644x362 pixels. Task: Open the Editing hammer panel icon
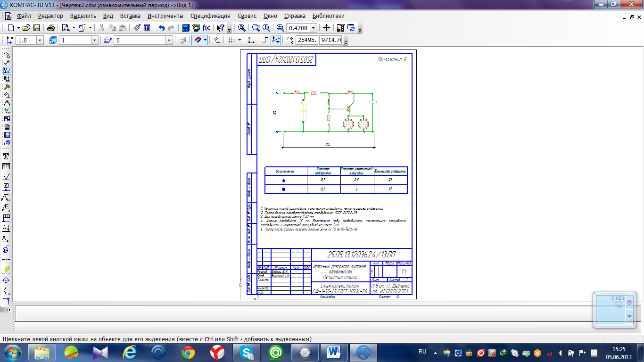(x=7, y=86)
